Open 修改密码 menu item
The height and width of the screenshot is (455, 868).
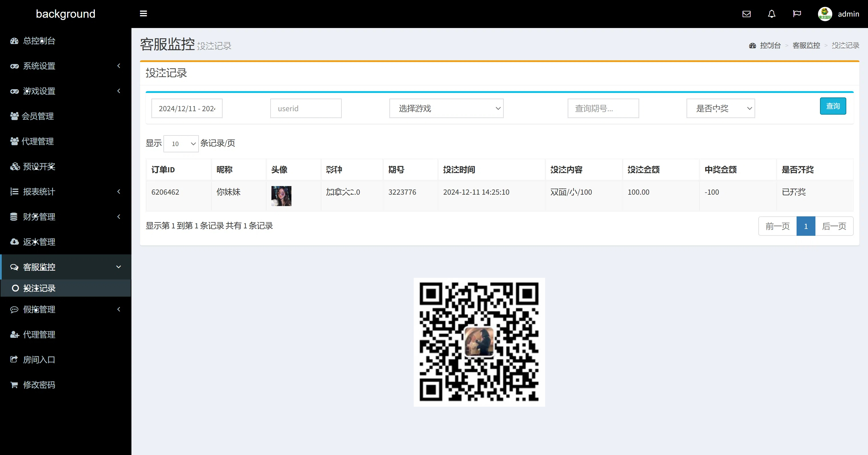click(x=66, y=385)
